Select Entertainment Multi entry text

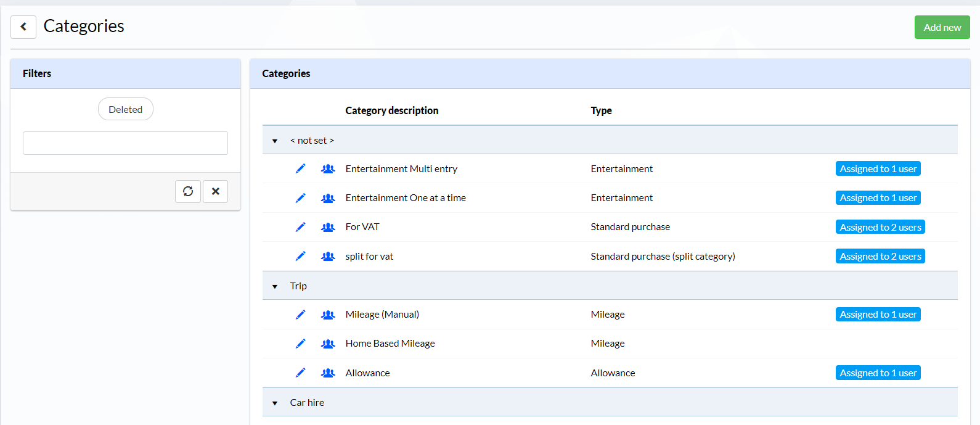[x=401, y=168]
